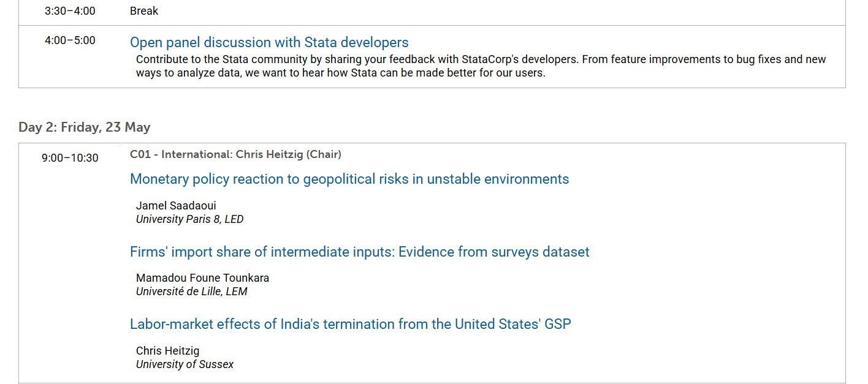Viewport: 868px width, 384px height.
Task: Click the Break entry text
Action: (x=144, y=11)
